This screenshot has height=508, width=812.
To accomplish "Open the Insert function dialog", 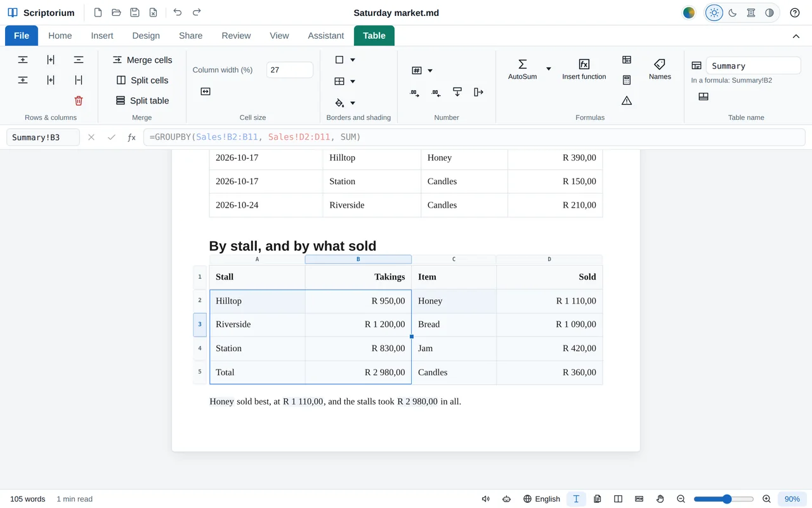I will point(584,69).
